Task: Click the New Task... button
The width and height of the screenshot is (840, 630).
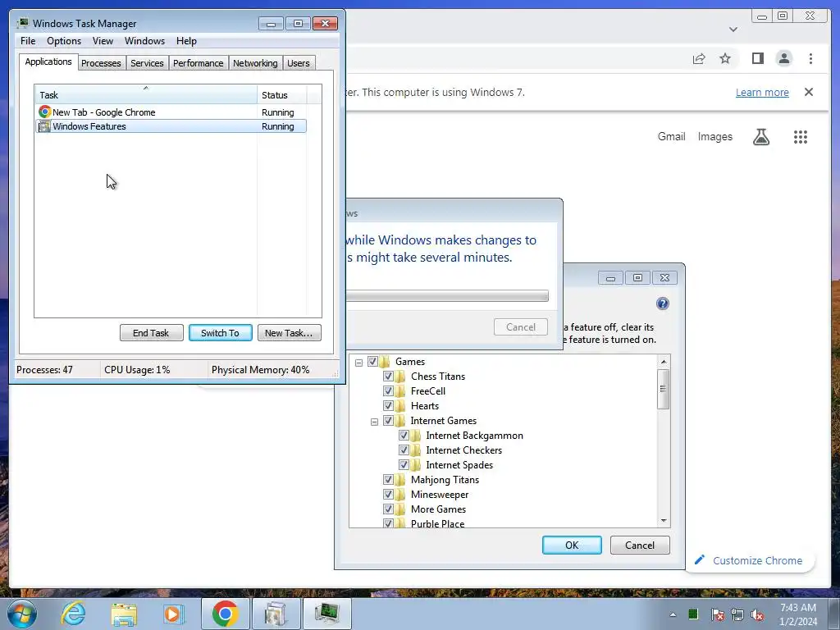Action: (x=289, y=333)
